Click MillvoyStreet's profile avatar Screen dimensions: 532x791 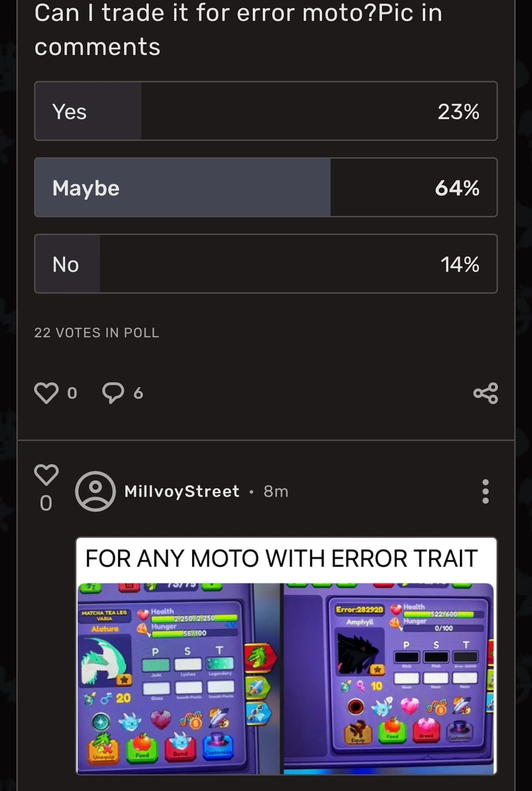[x=95, y=491]
